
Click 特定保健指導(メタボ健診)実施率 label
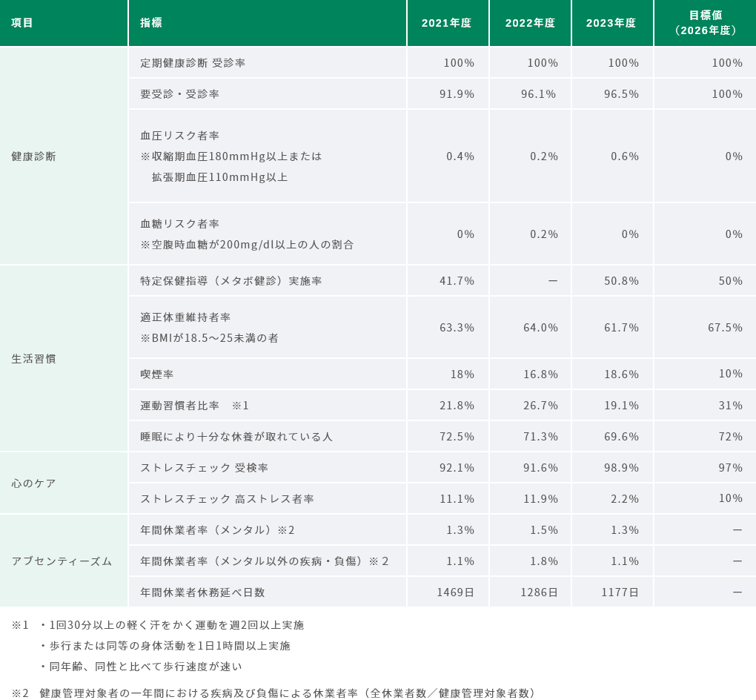click(231, 281)
